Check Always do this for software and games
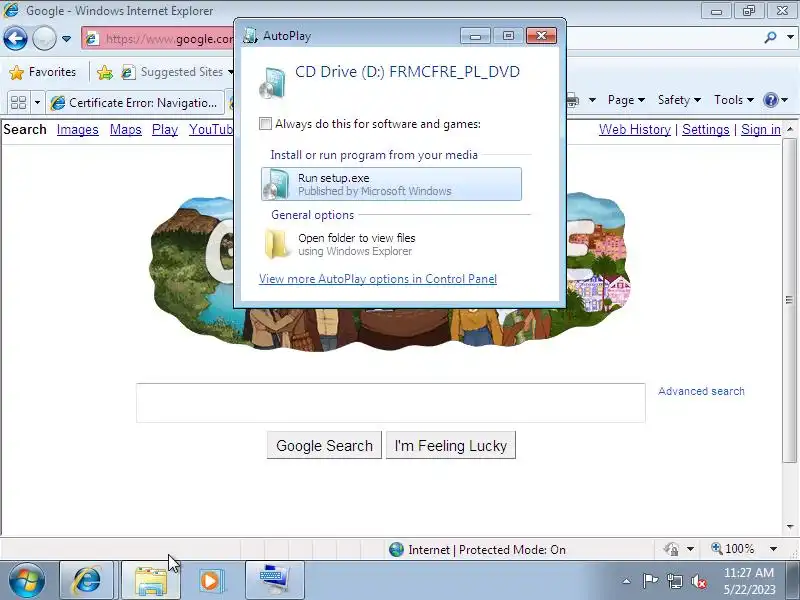 [x=265, y=123]
